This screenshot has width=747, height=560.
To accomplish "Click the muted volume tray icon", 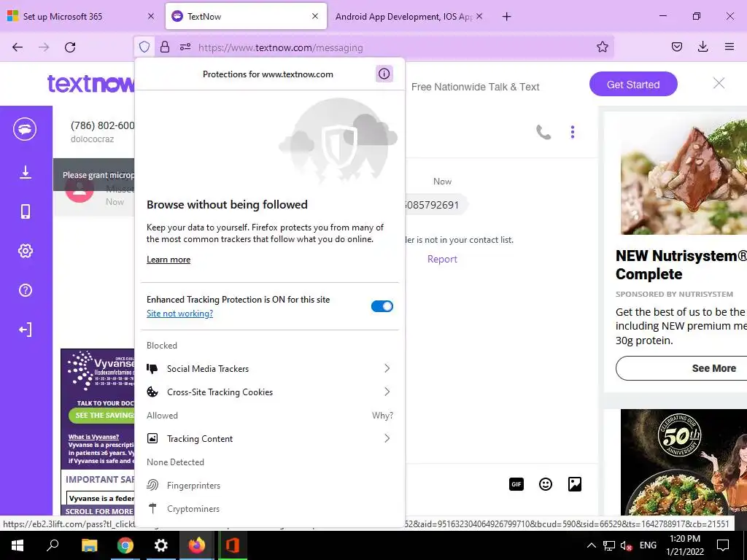I will [626, 545].
